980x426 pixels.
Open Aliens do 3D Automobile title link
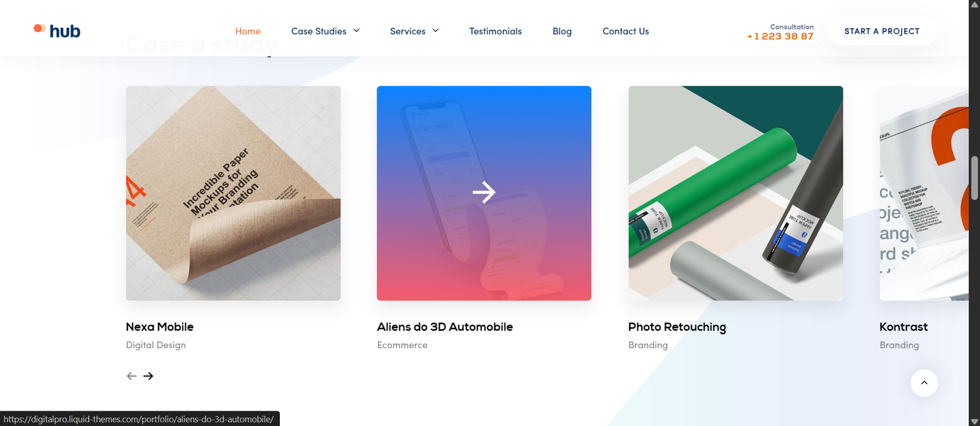pyautogui.click(x=445, y=327)
